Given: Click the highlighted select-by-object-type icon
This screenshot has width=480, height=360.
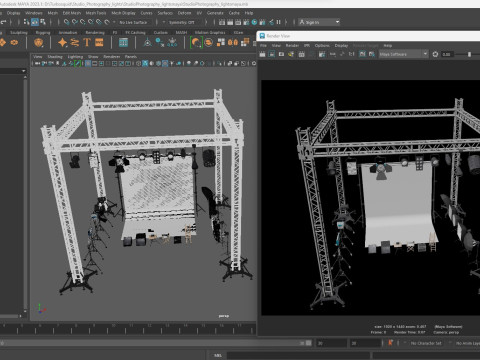Looking at the screenshot, I should [x=35, y=22].
